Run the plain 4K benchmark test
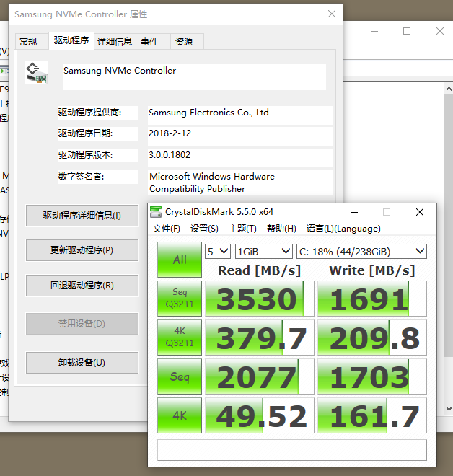453x476 pixels. click(180, 415)
